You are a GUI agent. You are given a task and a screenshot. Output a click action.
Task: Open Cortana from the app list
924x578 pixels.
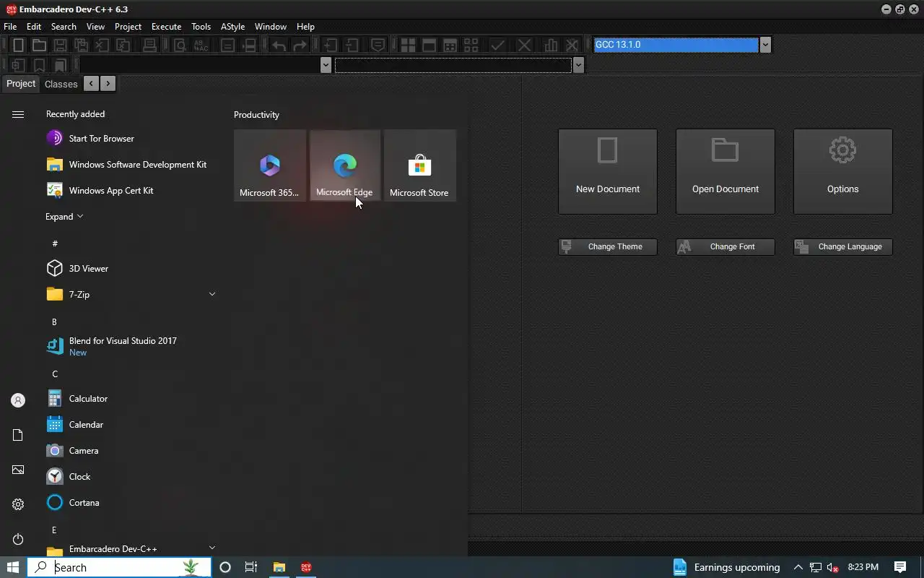[x=131, y=503]
